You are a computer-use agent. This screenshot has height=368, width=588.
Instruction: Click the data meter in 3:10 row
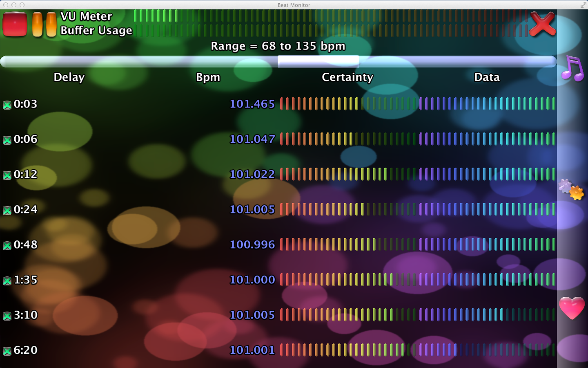tap(487, 315)
